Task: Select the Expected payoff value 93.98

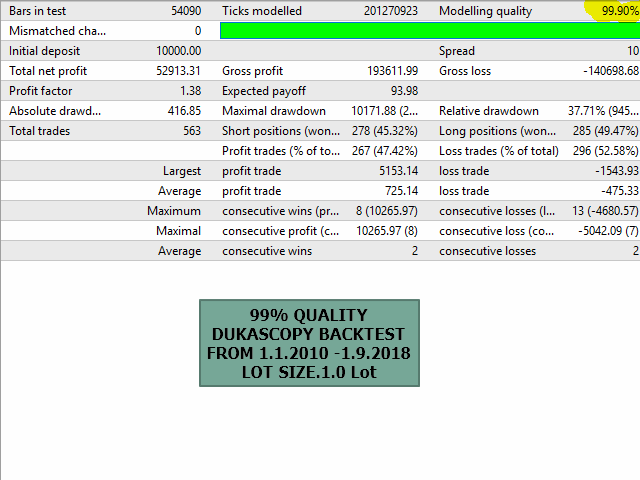Action: [404, 91]
